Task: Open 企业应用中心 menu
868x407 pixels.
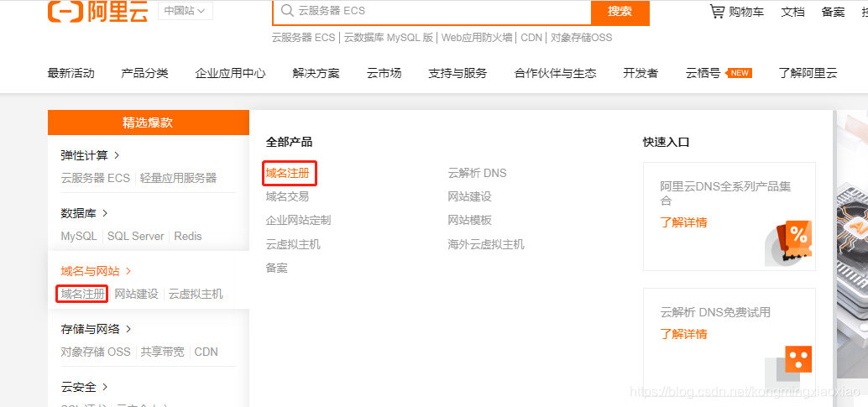Action: [230, 73]
